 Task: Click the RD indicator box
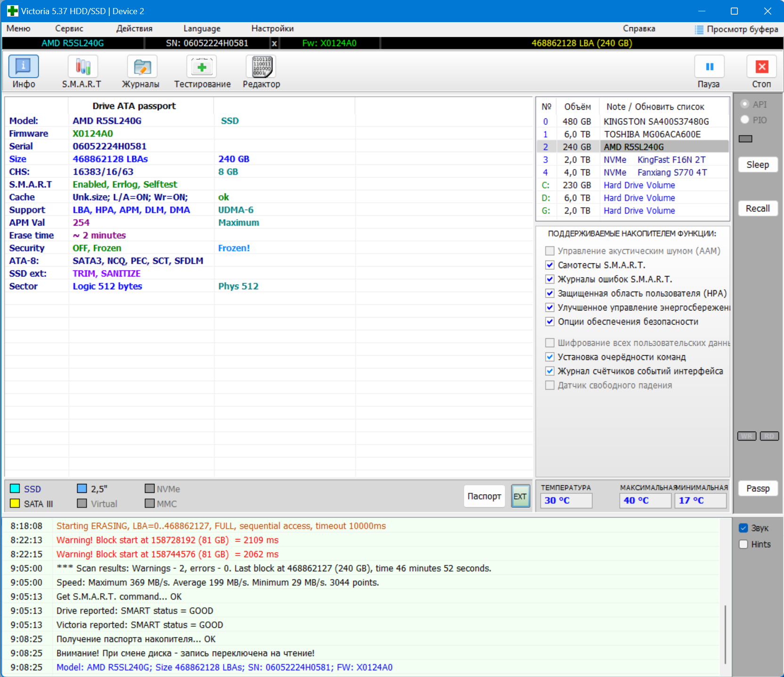pyautogui.click(x=769, y=436)
